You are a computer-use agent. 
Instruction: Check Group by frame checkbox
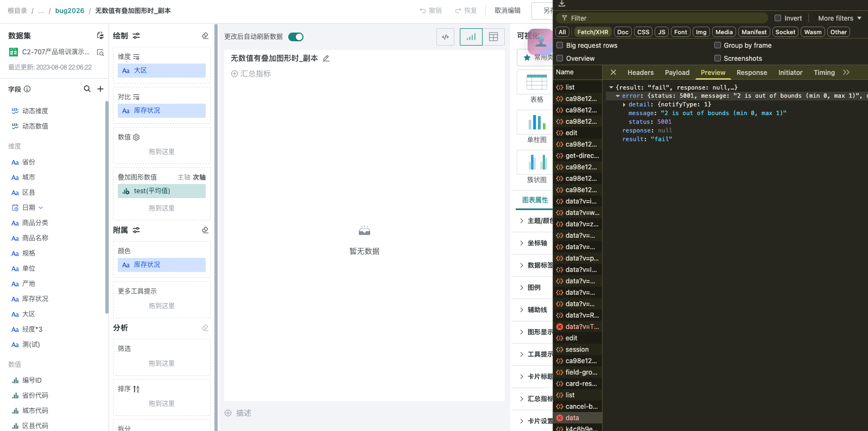point(718,45)
